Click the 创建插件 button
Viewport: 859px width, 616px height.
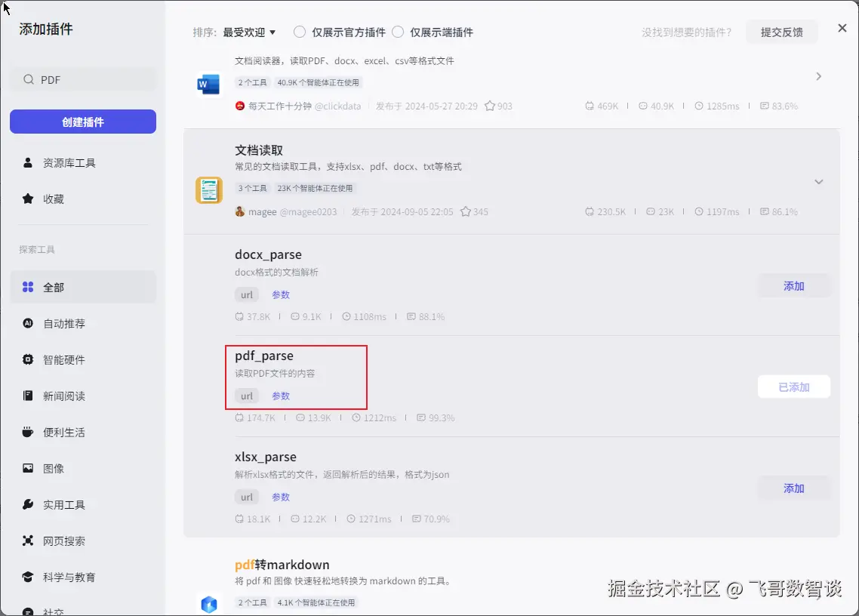[83, 122]
